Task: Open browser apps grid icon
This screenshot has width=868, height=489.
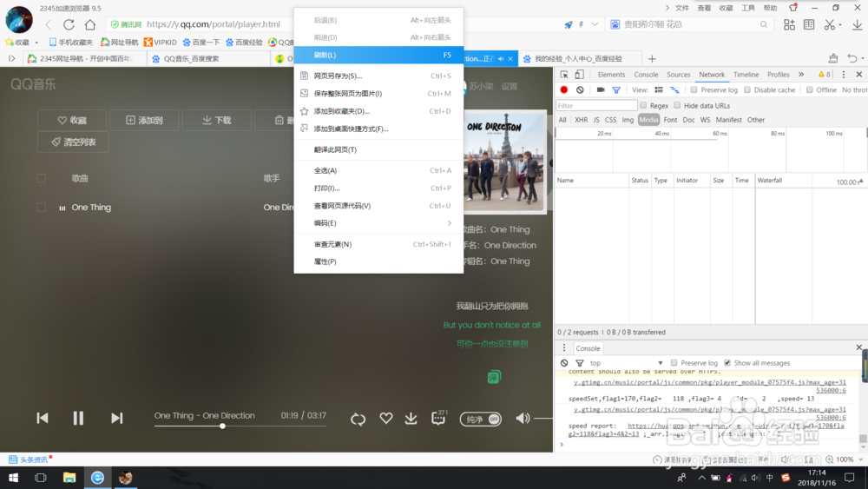Action: pyautogui.click(x=789, y=24)
